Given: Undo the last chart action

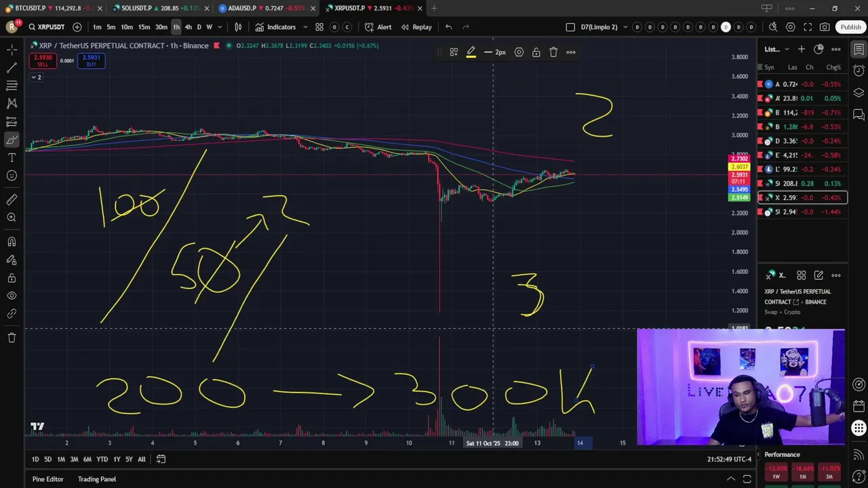Looking at the screenshot, I should (448, 27).
